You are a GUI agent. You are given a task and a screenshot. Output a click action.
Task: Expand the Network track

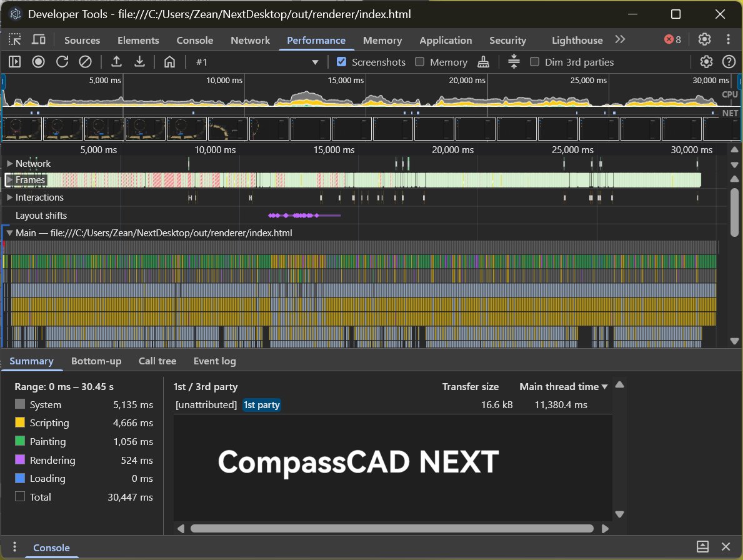(x=9, y=164)
